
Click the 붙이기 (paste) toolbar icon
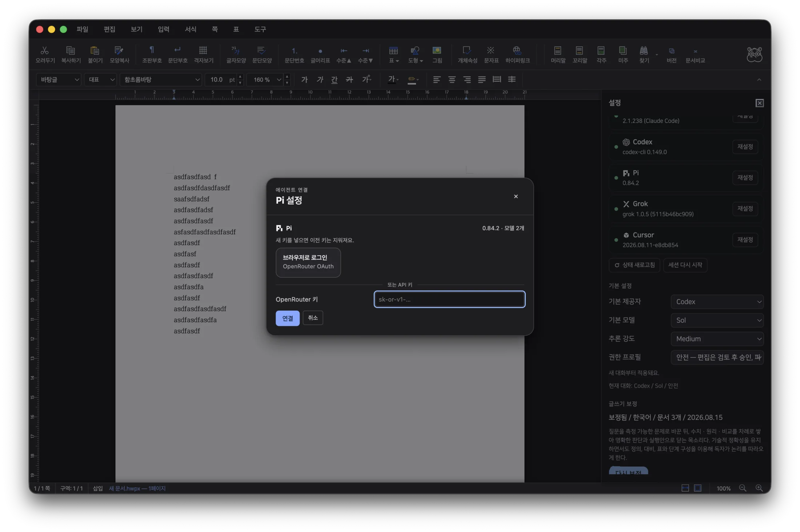(95, 54)
